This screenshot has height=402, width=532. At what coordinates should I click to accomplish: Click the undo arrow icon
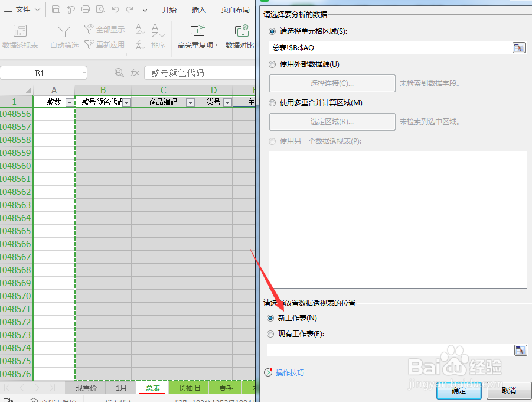[x=115, y=9]
